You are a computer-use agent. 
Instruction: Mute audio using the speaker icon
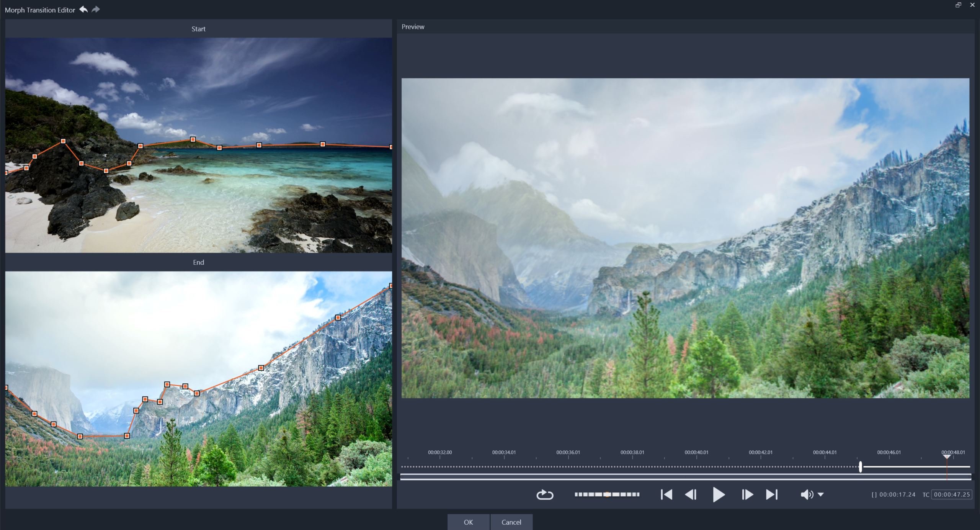click(x=807, y=494)
